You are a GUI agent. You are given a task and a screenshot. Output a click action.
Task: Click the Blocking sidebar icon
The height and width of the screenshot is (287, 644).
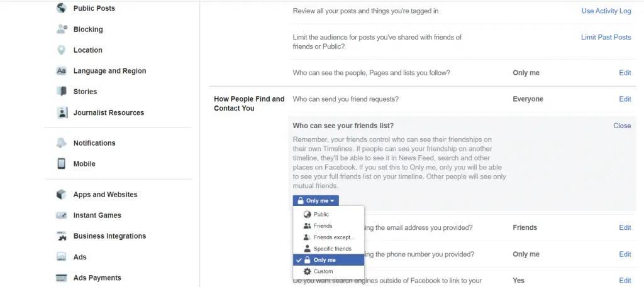point(61,29)
